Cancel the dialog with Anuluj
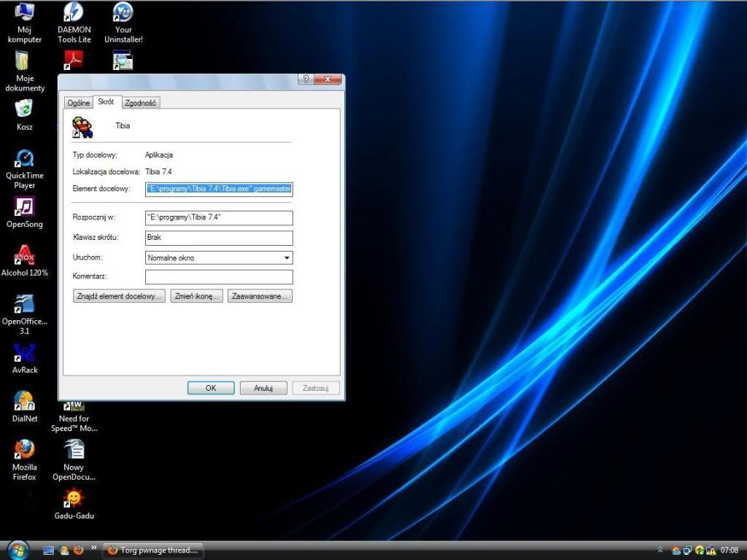The image size is (747, 560). 263,388
